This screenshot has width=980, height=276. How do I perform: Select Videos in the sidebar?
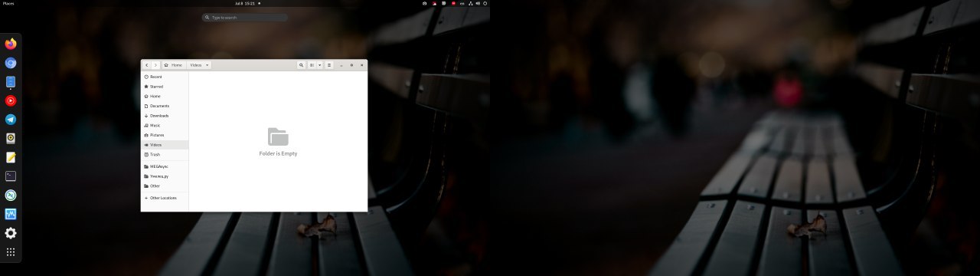point(165,145)
